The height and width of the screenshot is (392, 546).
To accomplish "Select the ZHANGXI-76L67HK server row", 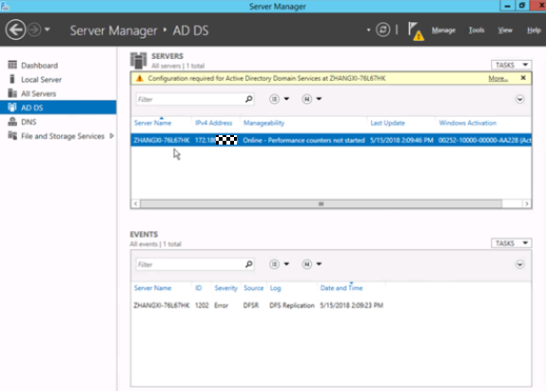I will (331, 140).
